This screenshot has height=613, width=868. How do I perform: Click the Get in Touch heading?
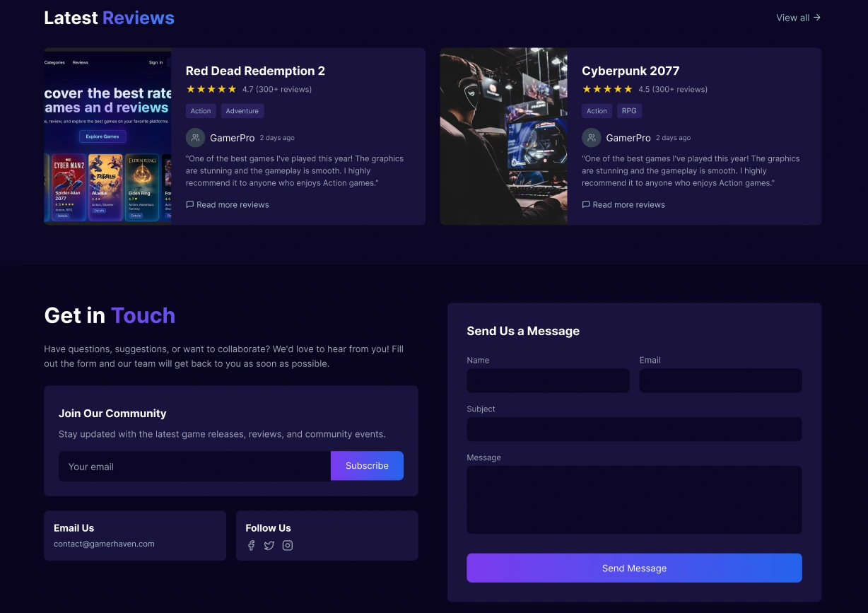[x=110, y=315]
